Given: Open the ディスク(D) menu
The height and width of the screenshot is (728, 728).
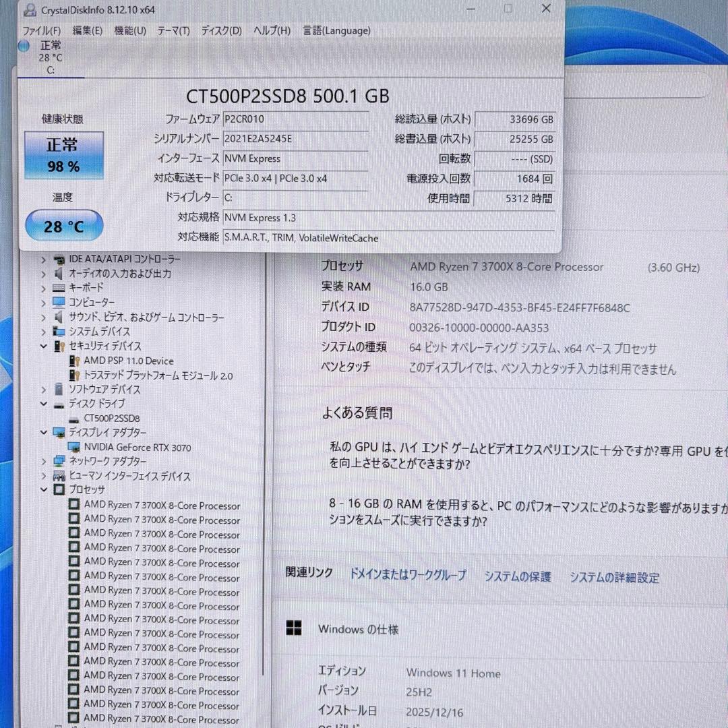Looking at the screenshot, I should tap(220, 30).
